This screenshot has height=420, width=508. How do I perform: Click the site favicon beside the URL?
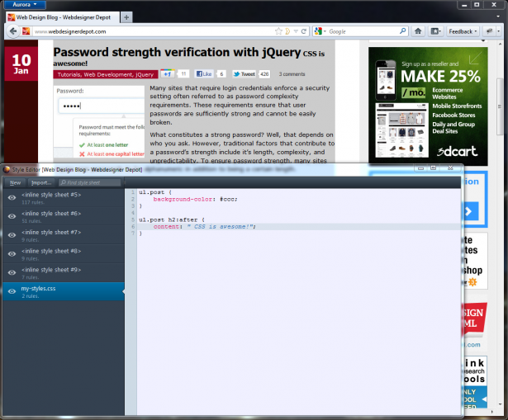click(x=26, y=31)
